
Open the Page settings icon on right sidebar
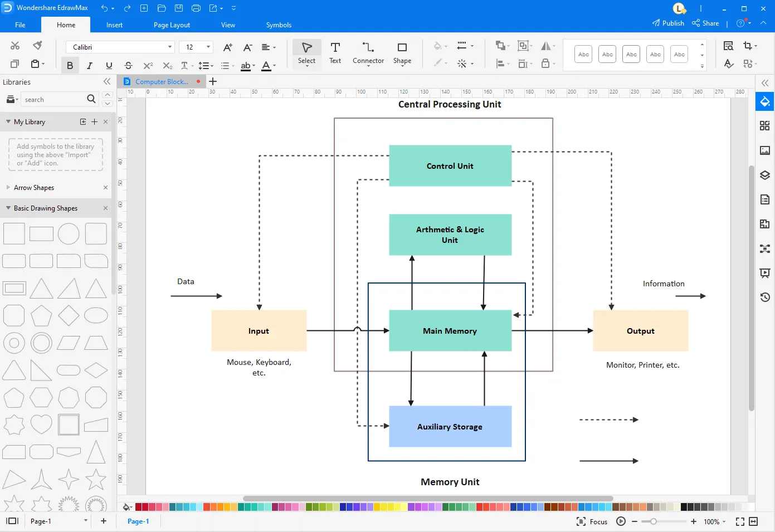tap(765, 199)
